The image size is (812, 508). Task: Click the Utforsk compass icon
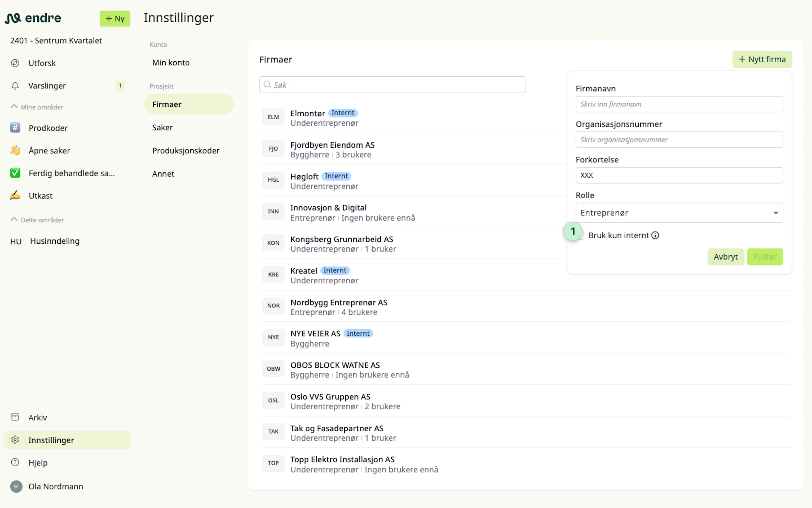point(15,63)
